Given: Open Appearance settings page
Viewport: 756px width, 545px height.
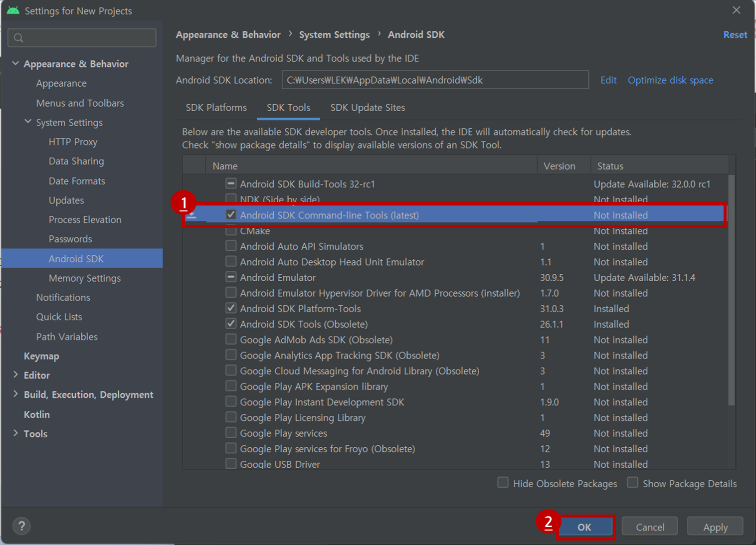Looking at the screenshot, I should (61, 83).
